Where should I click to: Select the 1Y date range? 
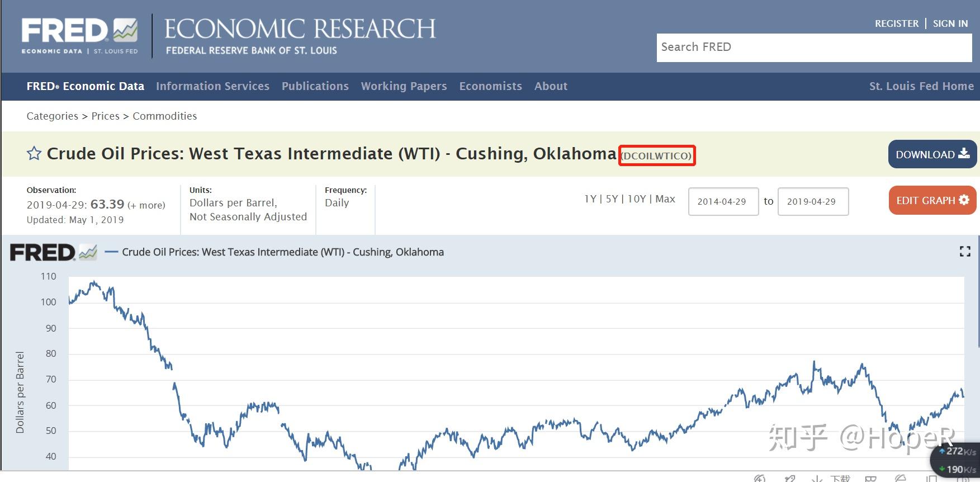(x=590, y=199)
